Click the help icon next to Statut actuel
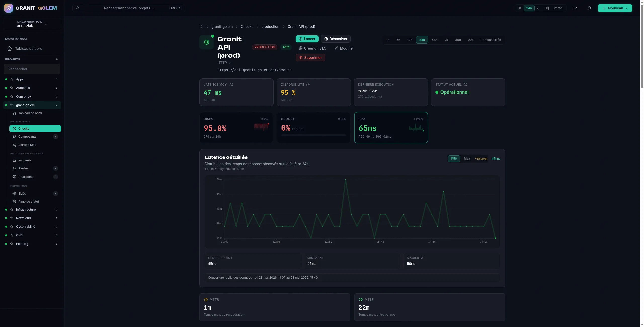The height and width of the screenshot is (327, 644). (465, 85)
